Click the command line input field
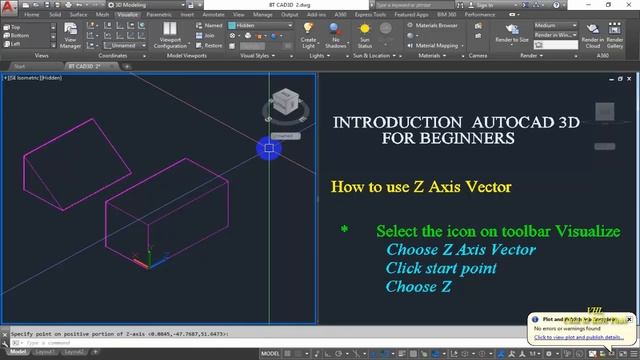 click(x=269, y=343)
